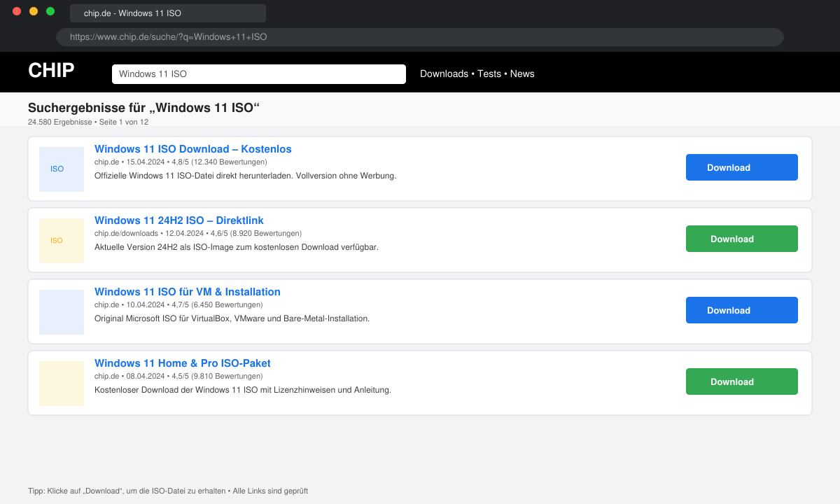Click the macOS red close window button

(x=17, y=11)
